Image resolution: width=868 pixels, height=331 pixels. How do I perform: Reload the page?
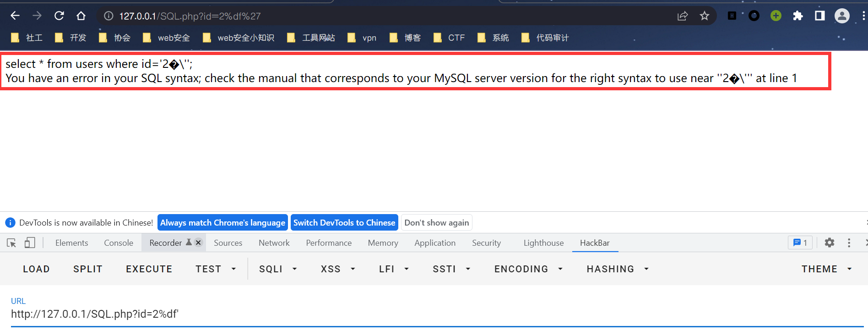pos(59,16)
